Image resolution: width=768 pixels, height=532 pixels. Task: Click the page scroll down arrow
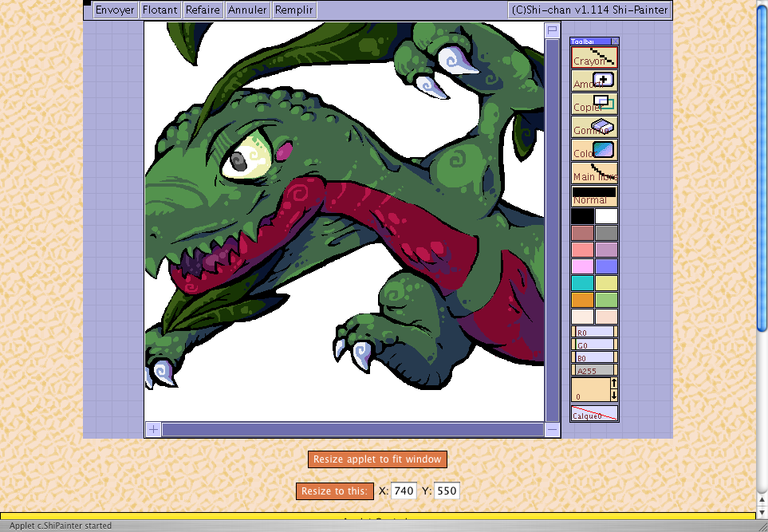point(762,512)
